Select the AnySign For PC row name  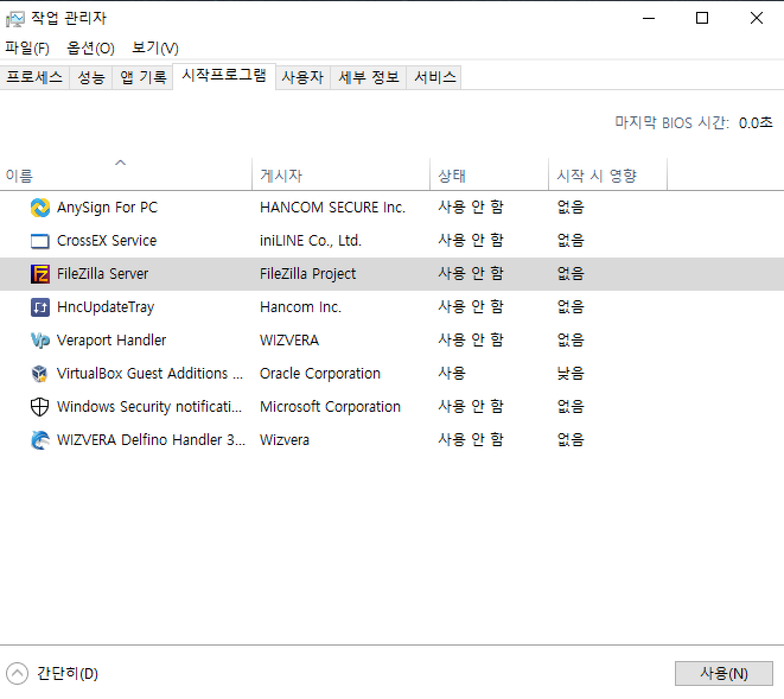click(x=107, y=207)
